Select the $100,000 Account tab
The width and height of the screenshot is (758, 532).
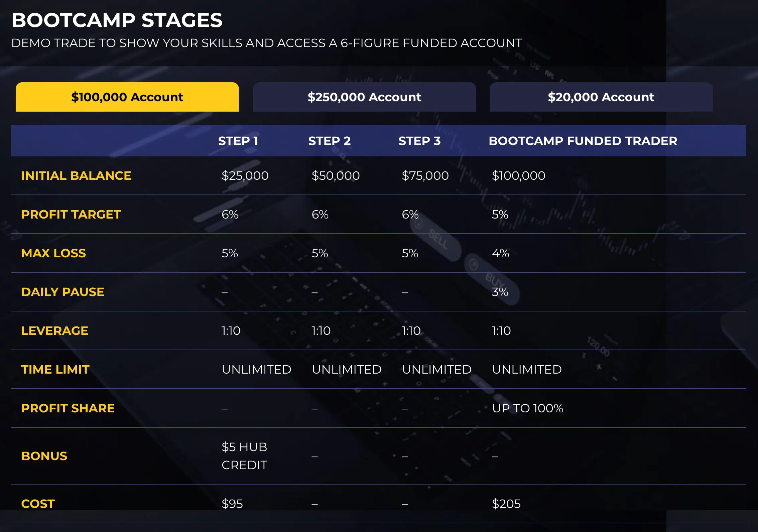tap(127, 97)
